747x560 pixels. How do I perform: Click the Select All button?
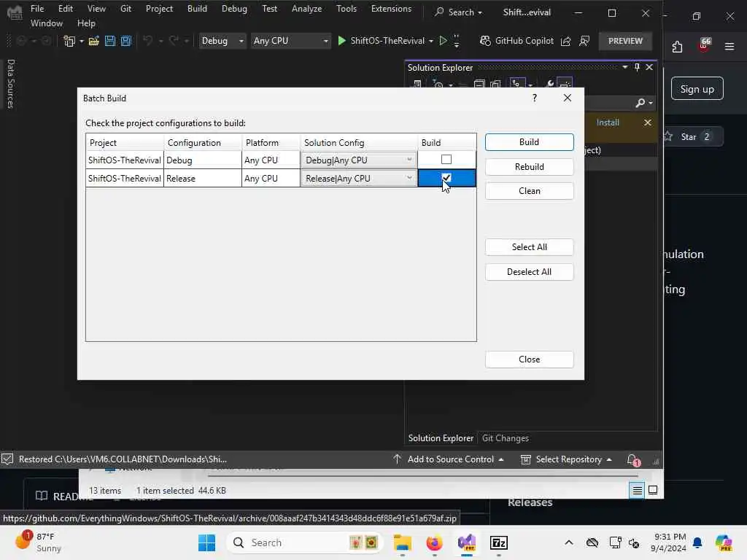(530, 247)
